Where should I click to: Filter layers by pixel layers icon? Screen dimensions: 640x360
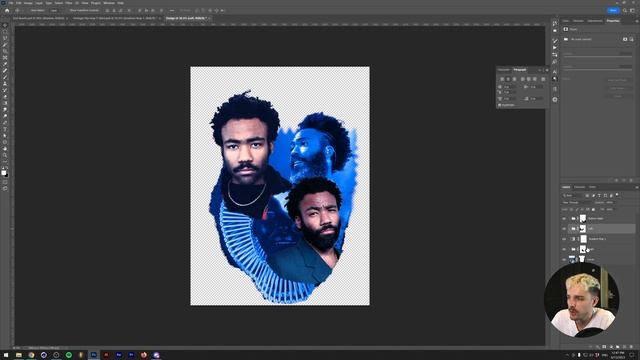[587, 196]
